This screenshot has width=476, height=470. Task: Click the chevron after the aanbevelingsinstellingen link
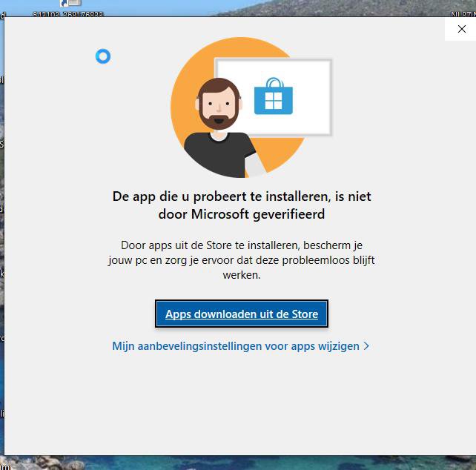click(x=366, y=345)
